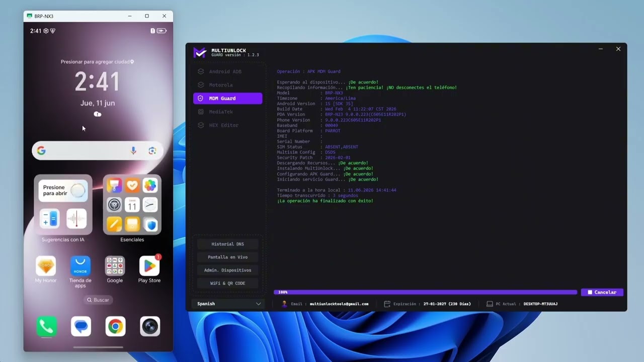Close the MultiUnlock window
The image size is (644, 362).
pyautogui.click(x=618, y=49)
